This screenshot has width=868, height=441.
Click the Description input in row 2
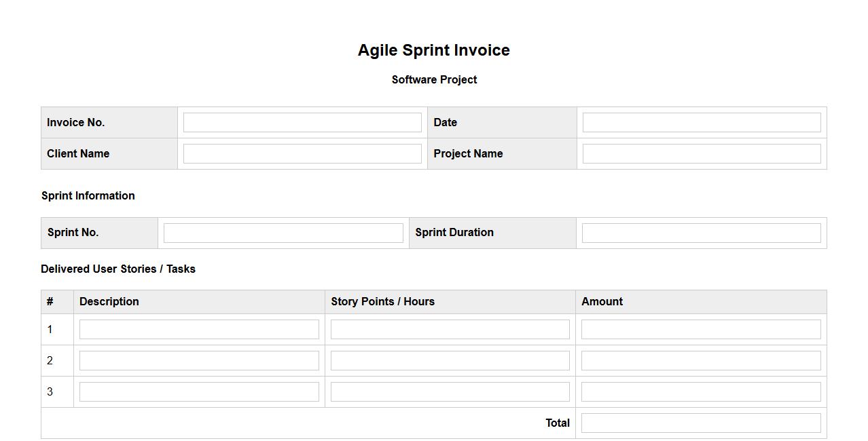tap(199, 361)
